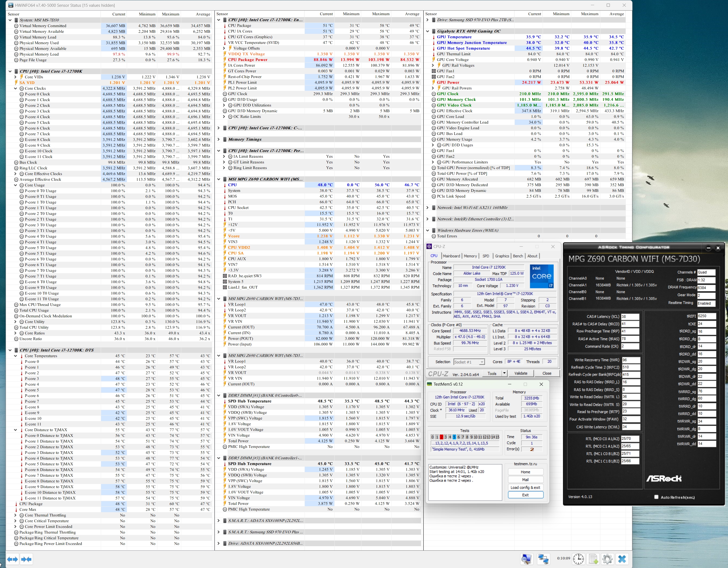Image resolution: width=728 pixels, height=568 pixels.
Task: Click the CPU-Z Validate button
Action: [x=521, y=373]
